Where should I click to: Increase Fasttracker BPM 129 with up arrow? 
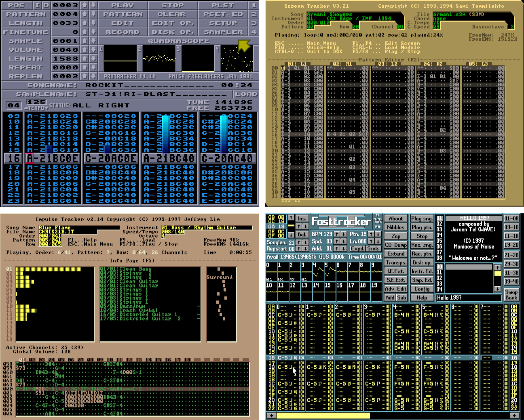tap(337, 234)
